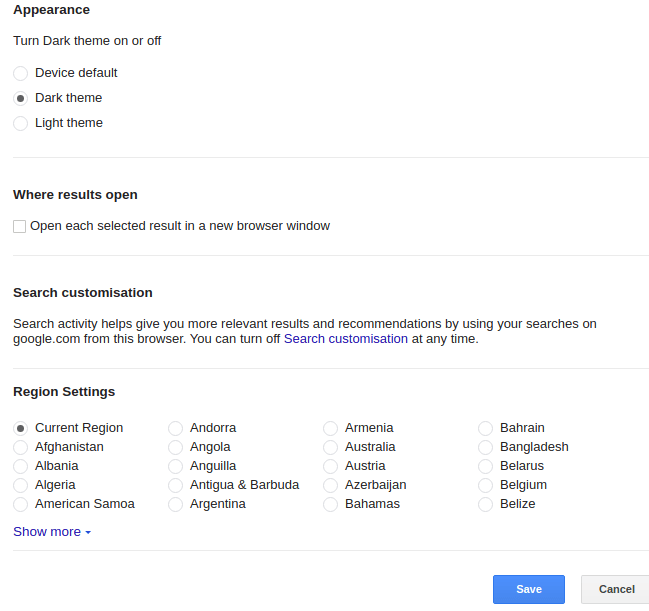Choose Antigua & Barbuda region
649x611 pixels.
(175, 485)
